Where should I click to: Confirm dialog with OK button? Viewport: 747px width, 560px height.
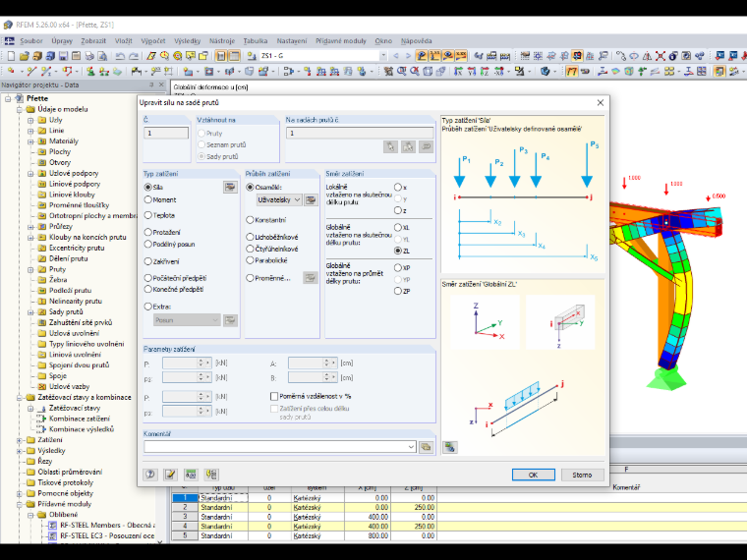pos(533,475)
